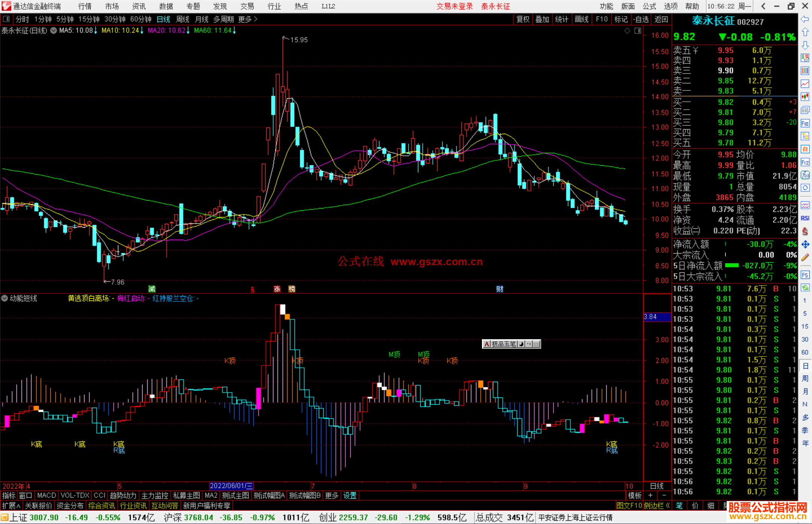This screenshot has width=812, height=524.
Task: Click the red 涨 marker under the chart
Action: 277,289
